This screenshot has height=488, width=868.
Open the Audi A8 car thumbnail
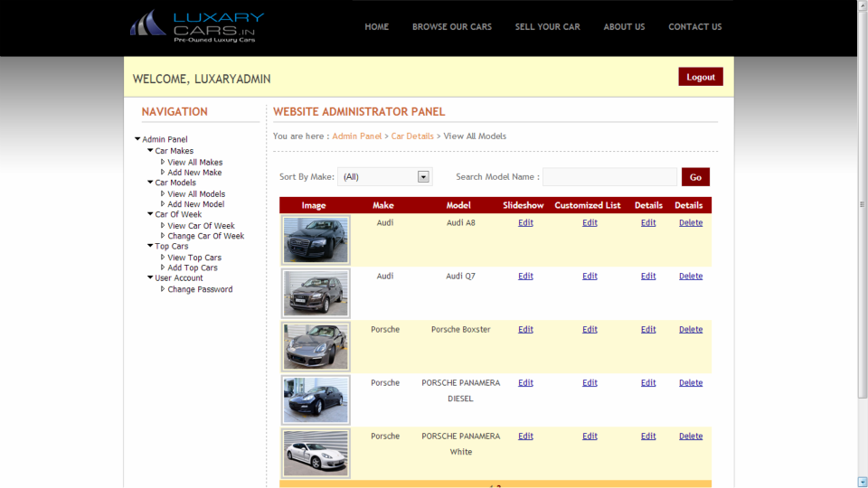316,239
